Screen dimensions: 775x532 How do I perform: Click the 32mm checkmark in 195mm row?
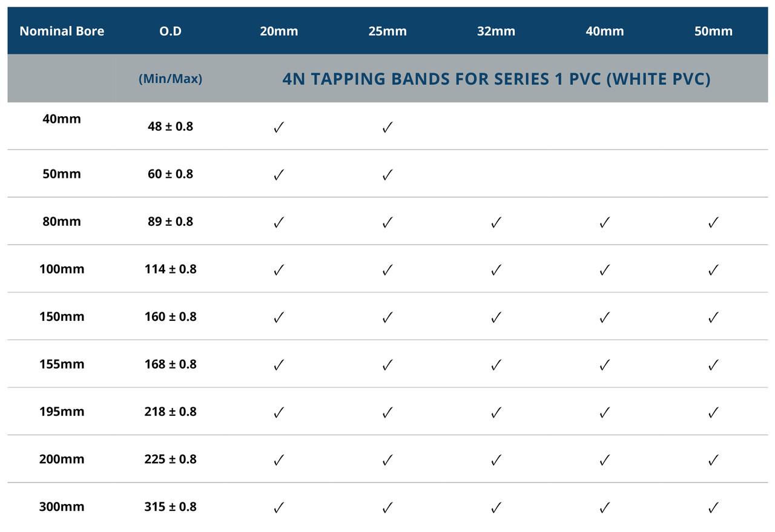click(496, 412)
